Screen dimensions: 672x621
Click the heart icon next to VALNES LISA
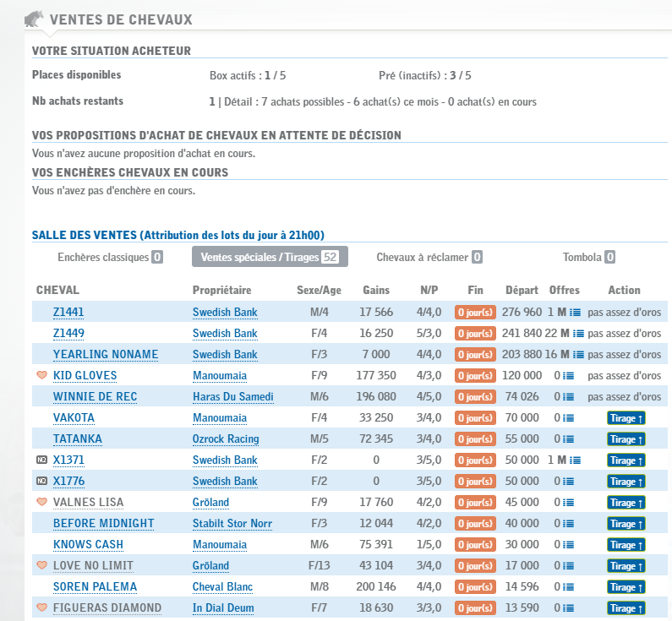click(41, 502)
